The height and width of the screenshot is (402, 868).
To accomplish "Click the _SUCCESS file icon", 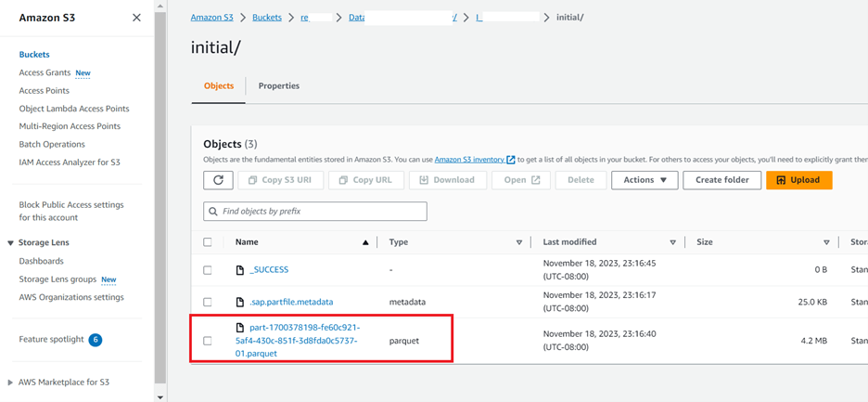I will [240, 270].
